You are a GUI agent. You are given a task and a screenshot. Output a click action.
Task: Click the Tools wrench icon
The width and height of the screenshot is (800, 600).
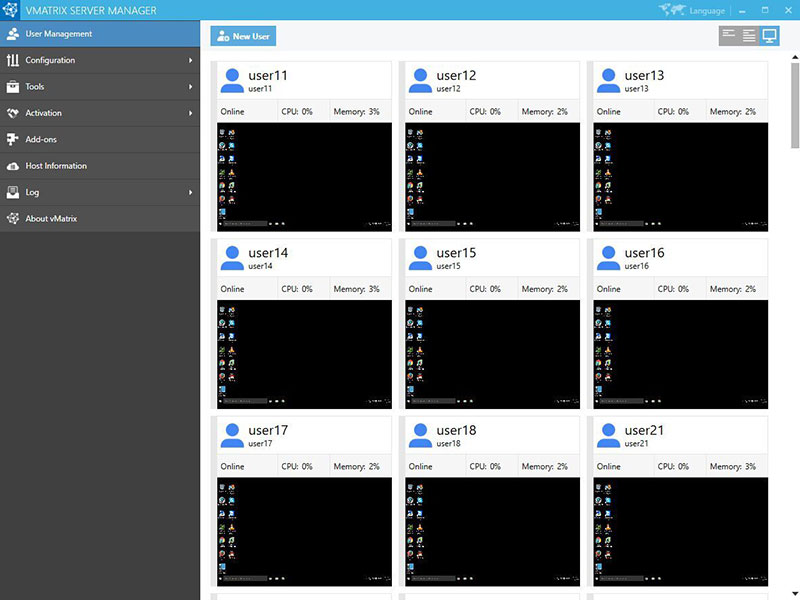point(14,86)
